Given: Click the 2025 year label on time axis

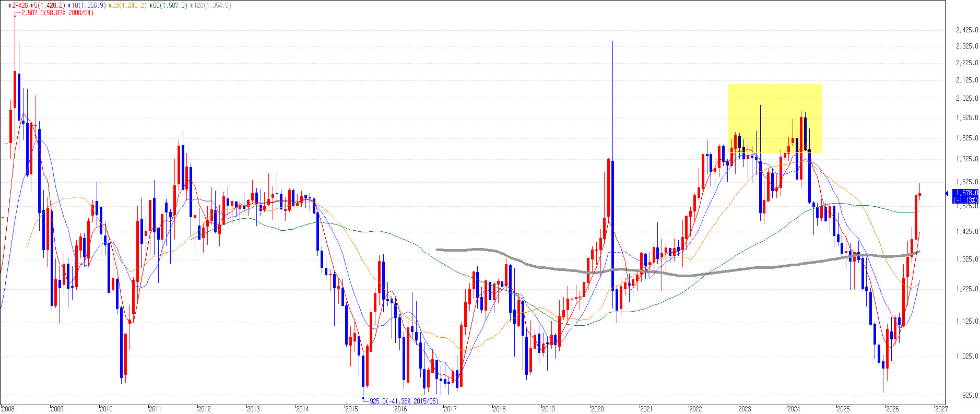Looking at the screenshot, I should [x=843, y=409].
